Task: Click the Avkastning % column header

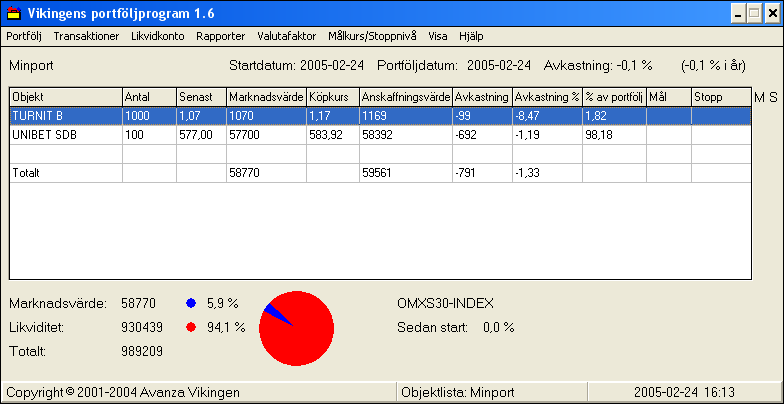Action: click(x=548, y=97)
